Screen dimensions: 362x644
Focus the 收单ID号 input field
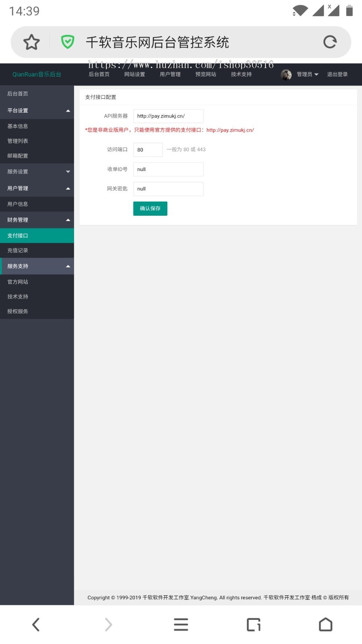[x=168, y=169]
